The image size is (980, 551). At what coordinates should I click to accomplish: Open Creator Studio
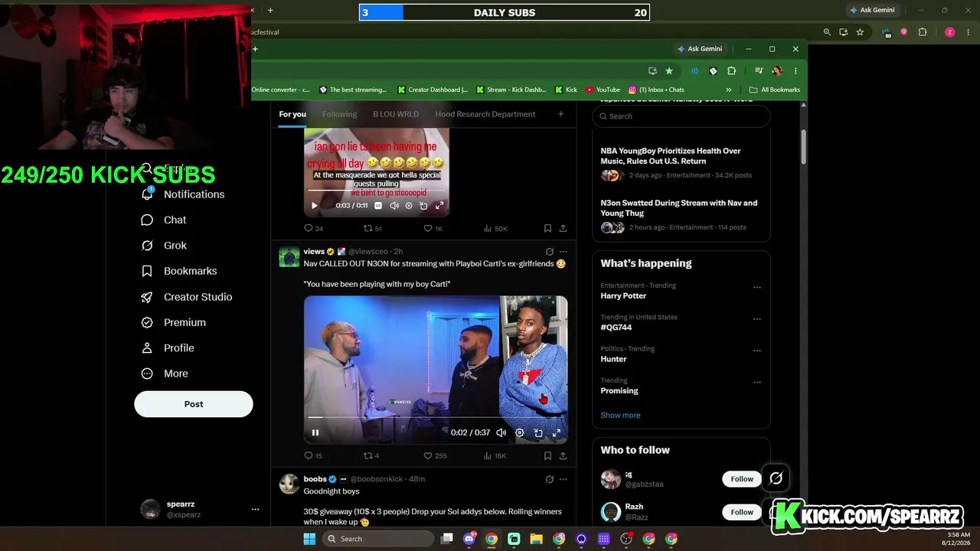click(187, 297)
